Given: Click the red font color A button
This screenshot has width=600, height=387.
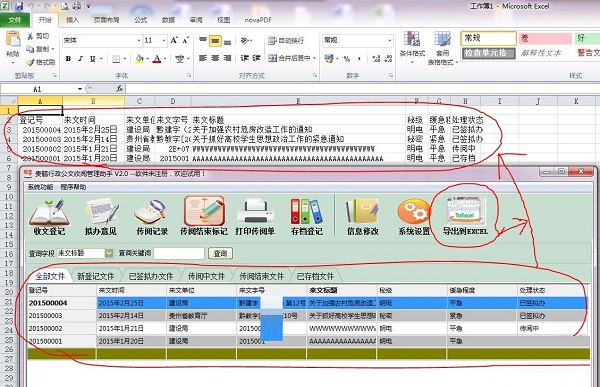Looking at the screenshot, I should (x=157, y=59).
